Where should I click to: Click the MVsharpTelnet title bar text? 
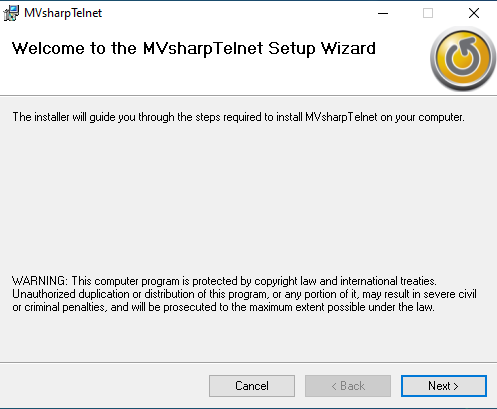click(63, 13)
